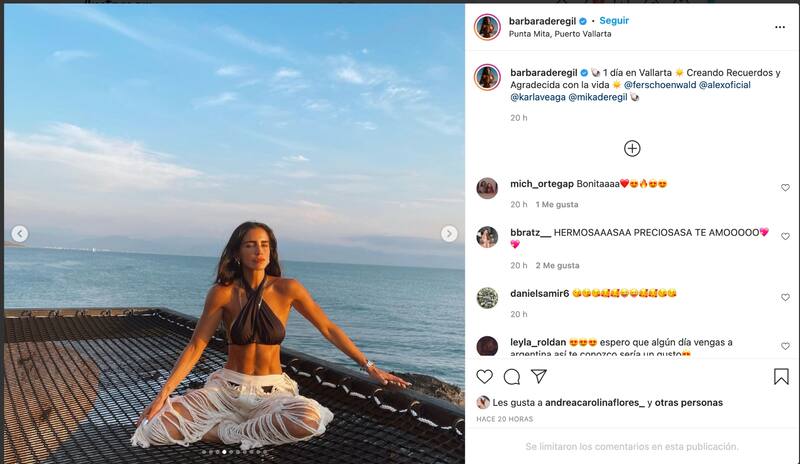Screen dimensions: 800x464
Task: Like leyla_roldan's comment
Action: pos(785,346)
